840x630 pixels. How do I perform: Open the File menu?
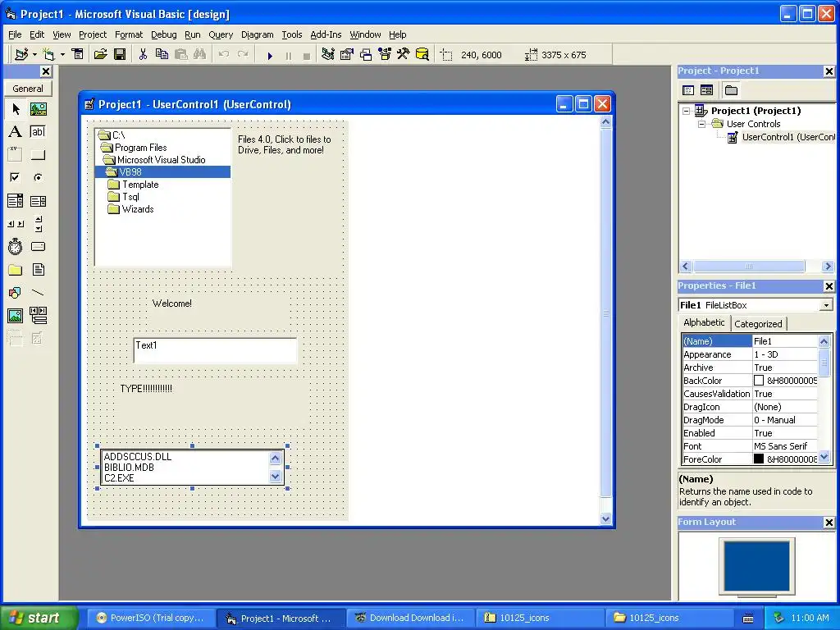[x=15, y=34]
